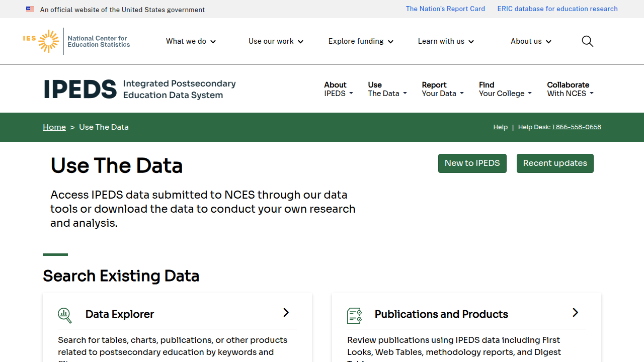Open the Data Explorer heading
Screen dimensions: 644x362
pos(120,314)
